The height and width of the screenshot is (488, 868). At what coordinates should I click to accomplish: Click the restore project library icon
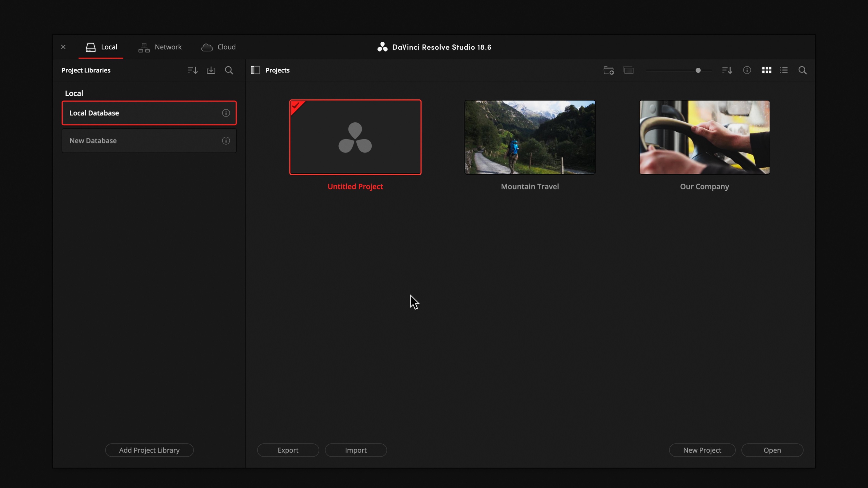(211, 70)
